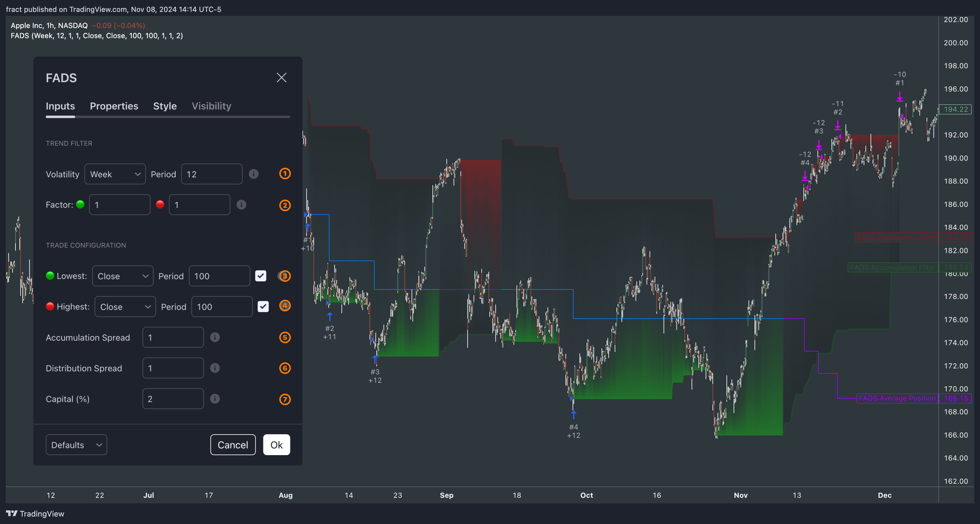Open the Properties tab
980x524 pixels.
pos(114,106)
